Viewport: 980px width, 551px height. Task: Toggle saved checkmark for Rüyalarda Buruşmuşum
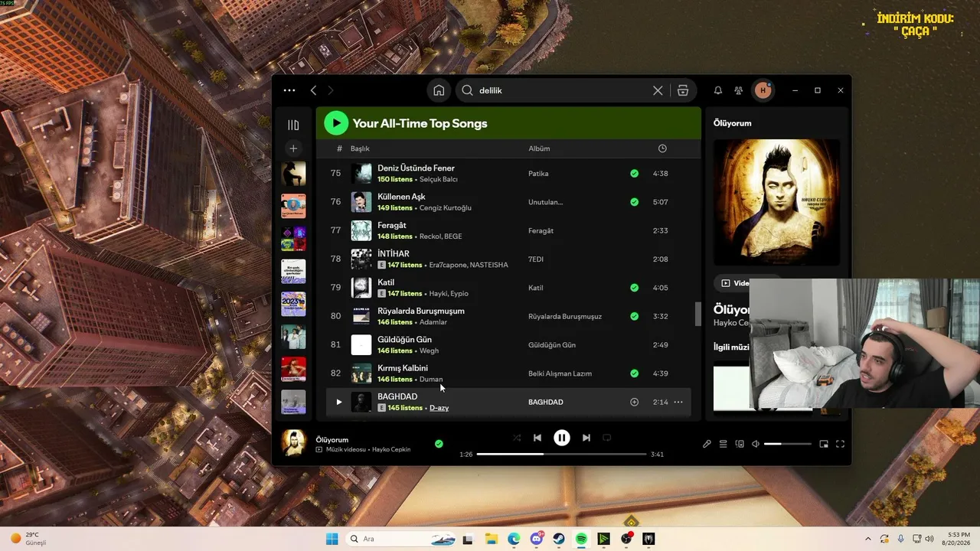click(634, 316)
